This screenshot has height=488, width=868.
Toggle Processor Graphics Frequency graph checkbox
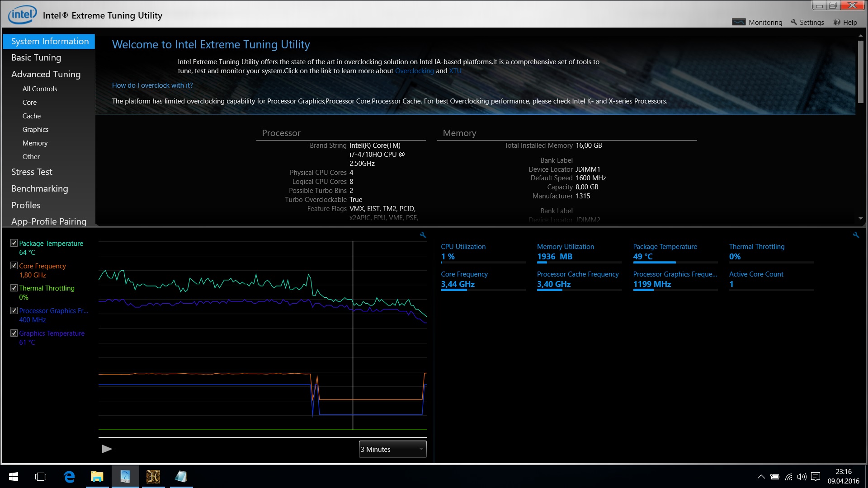point(14,310)
